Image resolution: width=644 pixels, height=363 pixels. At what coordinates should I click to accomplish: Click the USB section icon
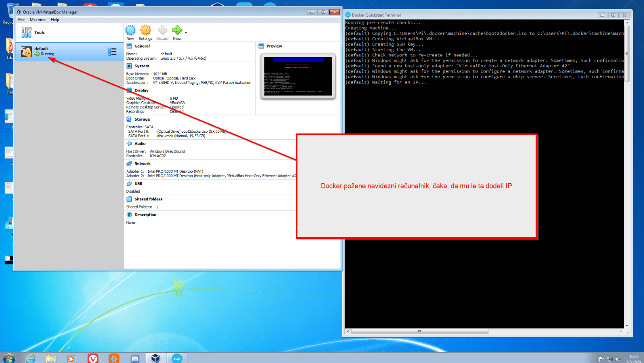tap(129, 183)
